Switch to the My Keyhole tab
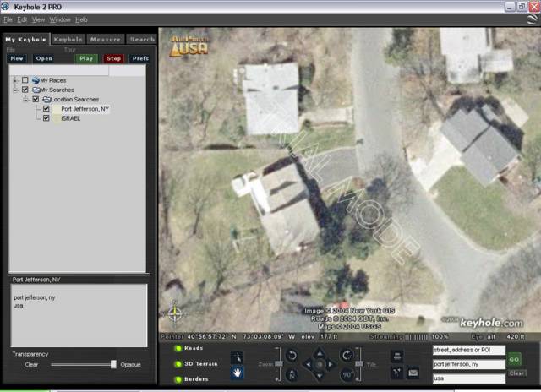Image resolution: width=541 pixels, height=392 pixels. tap(26, 40)
